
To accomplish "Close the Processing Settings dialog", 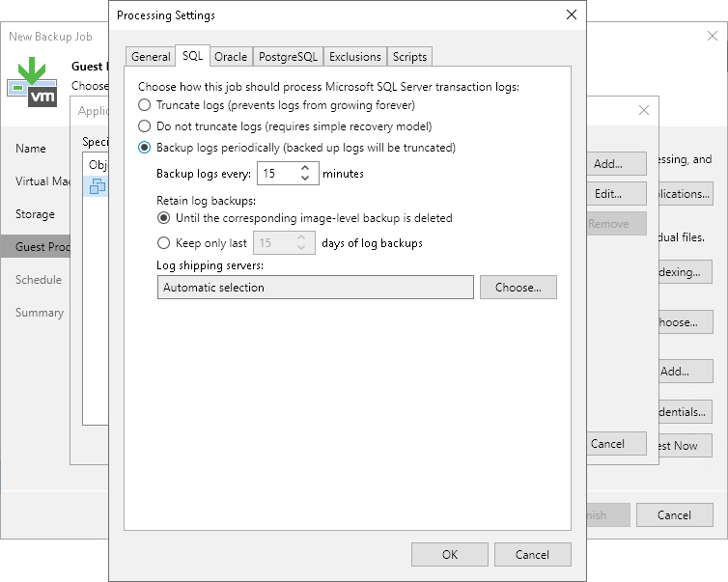I will pyautogui.click(x=572, y=14).
